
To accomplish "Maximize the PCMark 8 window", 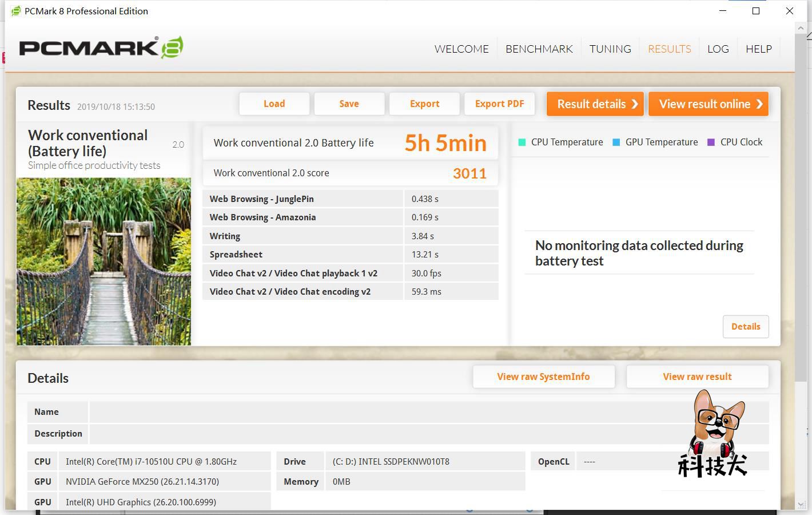I will click(x=756, y=11).
